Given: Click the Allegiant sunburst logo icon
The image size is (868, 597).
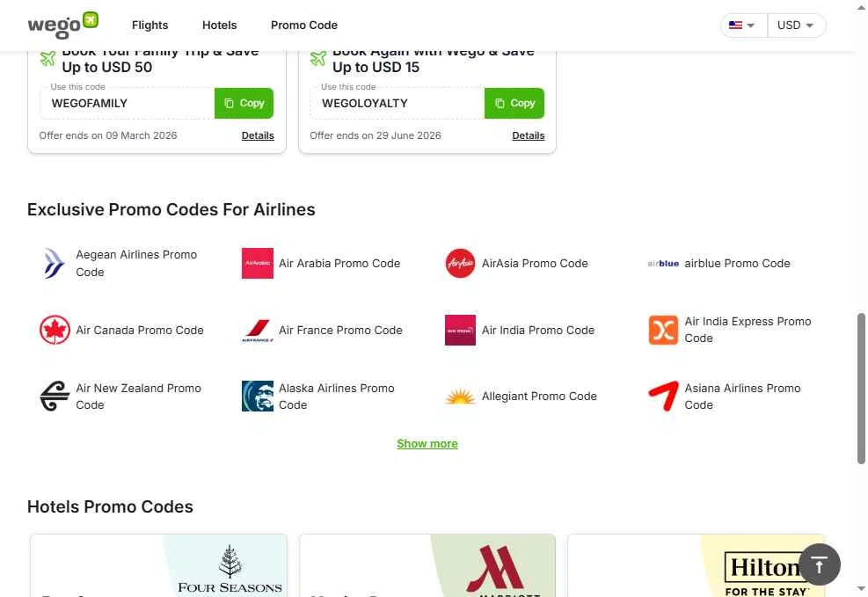Looking at the screenshot, I should [x=460, y=397].
